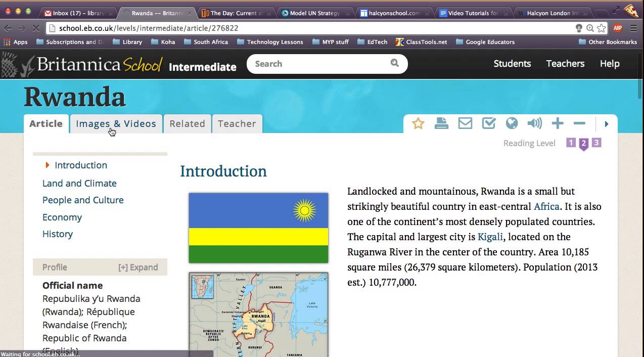
Task: Go forward with the browser arrow
Action: [22, 28]
